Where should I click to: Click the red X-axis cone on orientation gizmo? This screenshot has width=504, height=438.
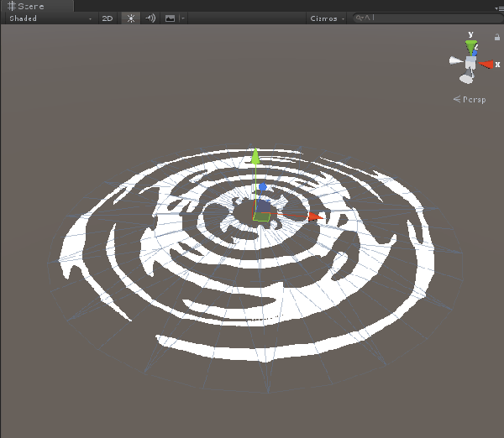(x=486, y=64)
